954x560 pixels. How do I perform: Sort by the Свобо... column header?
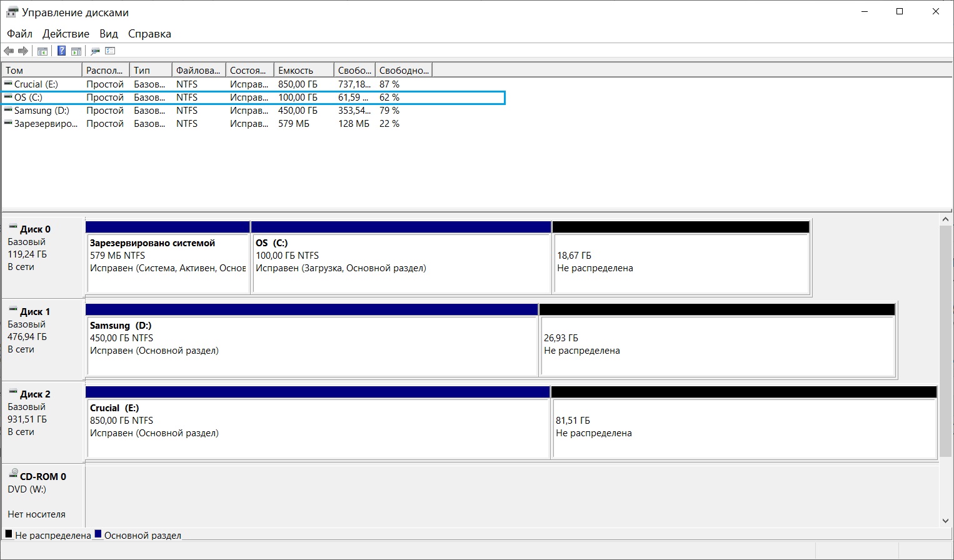(x=354, y=70)
